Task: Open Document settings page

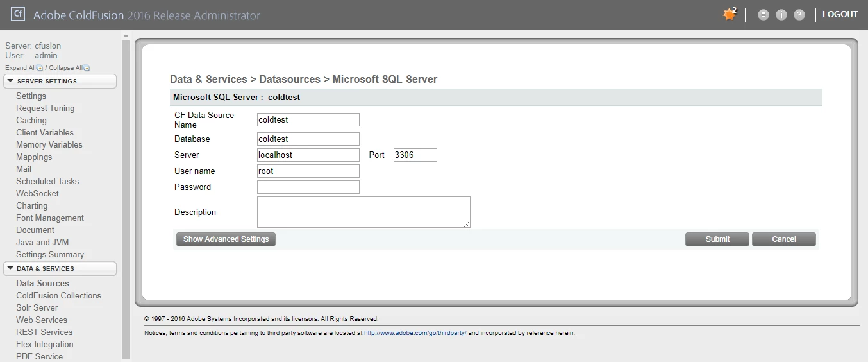Action: click(35, 230)
